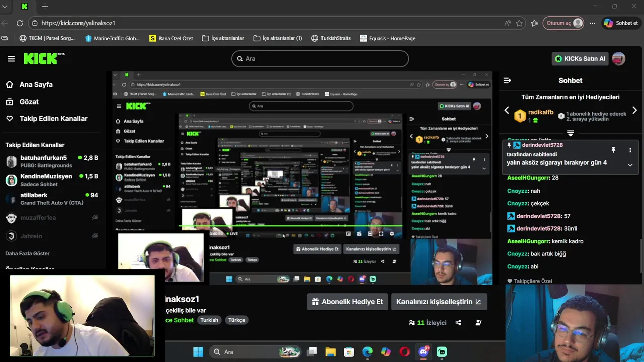This screenshot has width=644, height=362.
Task: Show previous gifter in leaderboard
Action: tap(507, 110)
